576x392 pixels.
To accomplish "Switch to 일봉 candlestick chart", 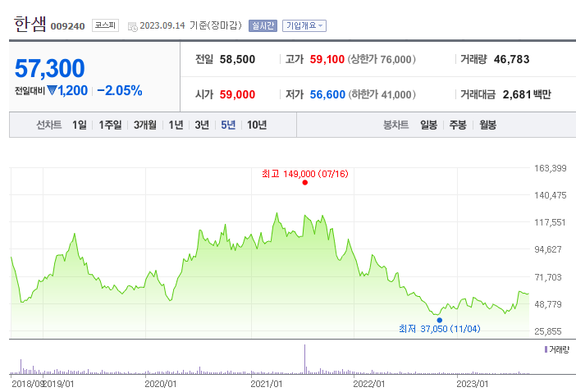I will tap(428, 125).
